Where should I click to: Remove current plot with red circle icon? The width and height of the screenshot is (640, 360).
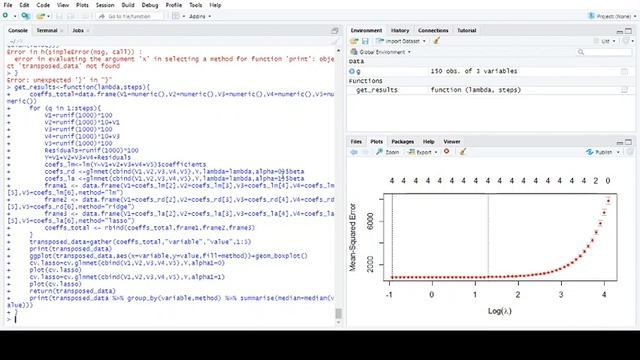click(447, 151)
